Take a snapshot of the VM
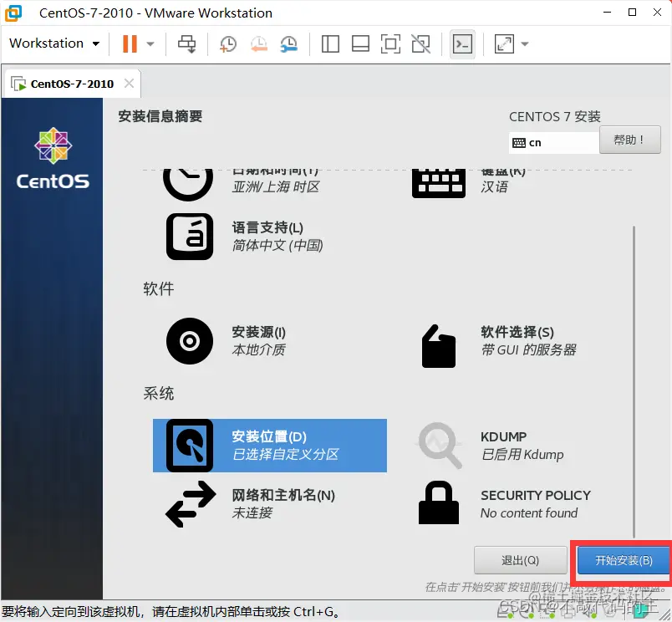Screen dimensions: 672x622 pos(228,44)
